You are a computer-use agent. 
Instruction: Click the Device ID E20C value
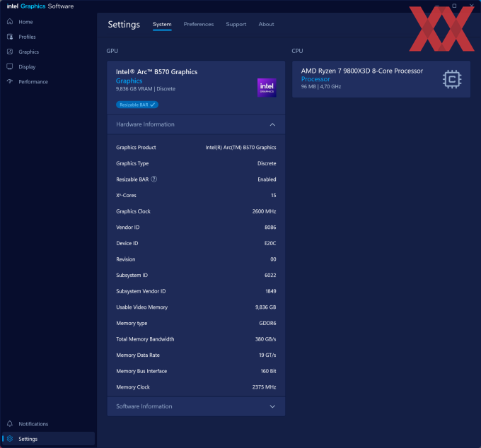point(270,243)
